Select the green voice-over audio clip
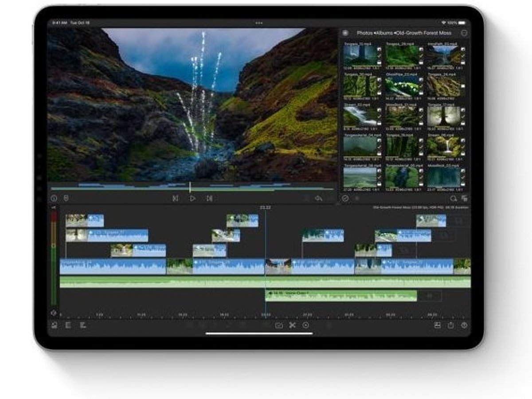Viewport: 532px width, 399px height. click(340, 295)
